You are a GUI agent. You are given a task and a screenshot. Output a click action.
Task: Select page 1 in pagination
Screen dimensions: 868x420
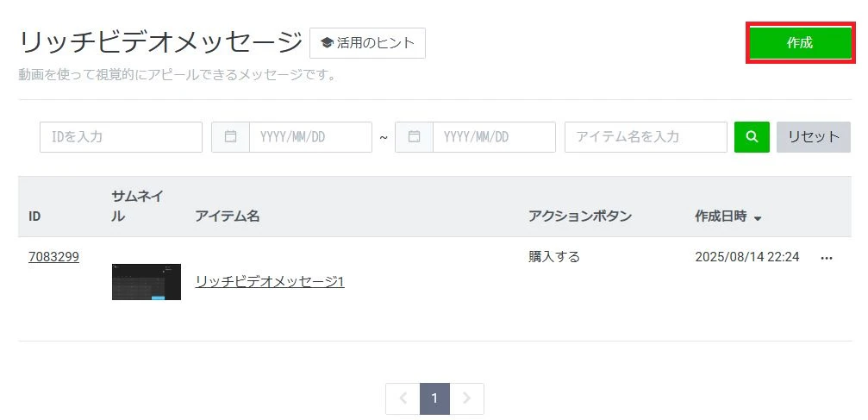[434, 398]
